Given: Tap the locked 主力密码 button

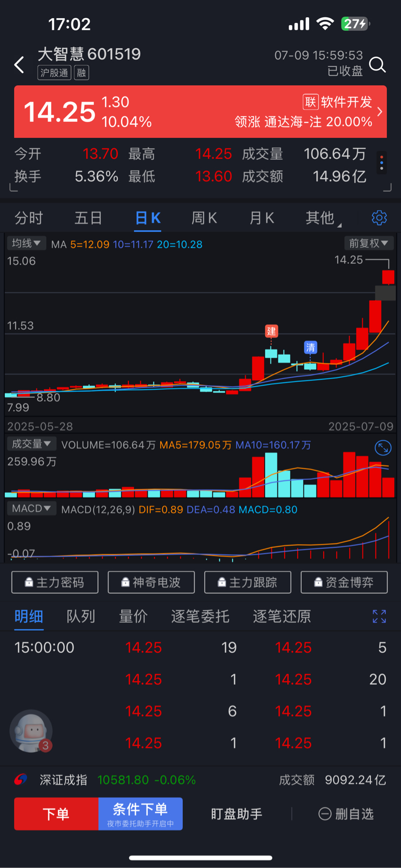Looking at the screenshot, I should pyautogui.click(x=55, y=582).
